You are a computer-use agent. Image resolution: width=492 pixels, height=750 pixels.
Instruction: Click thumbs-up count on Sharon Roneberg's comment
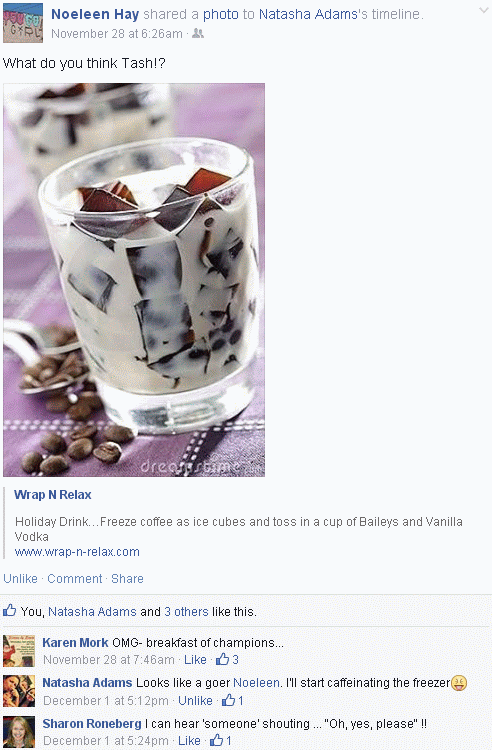click(x=221, y=741)
